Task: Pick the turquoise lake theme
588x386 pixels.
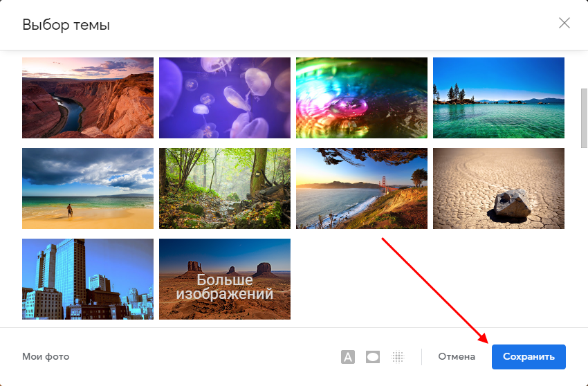Action: (499, 98)
